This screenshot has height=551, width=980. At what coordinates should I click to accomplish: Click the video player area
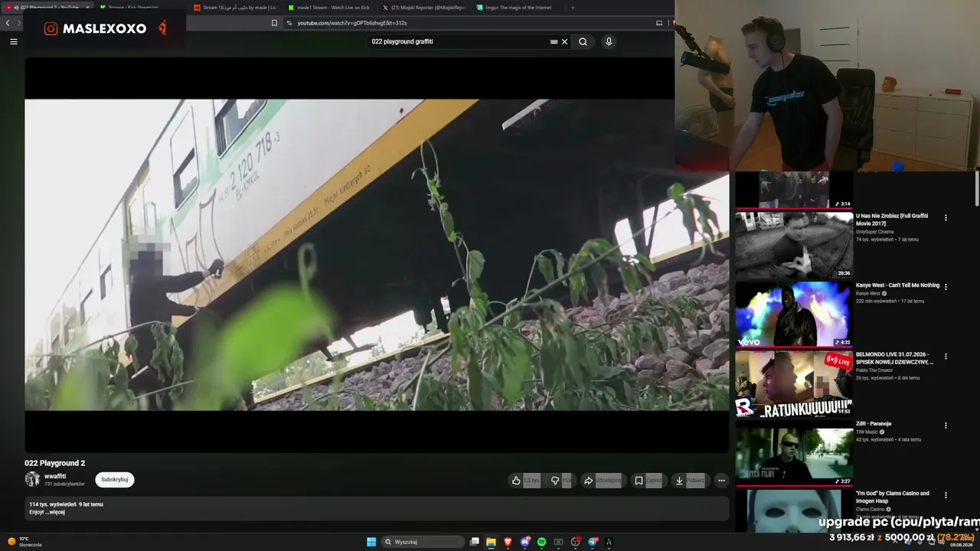(x=377, y=255)
